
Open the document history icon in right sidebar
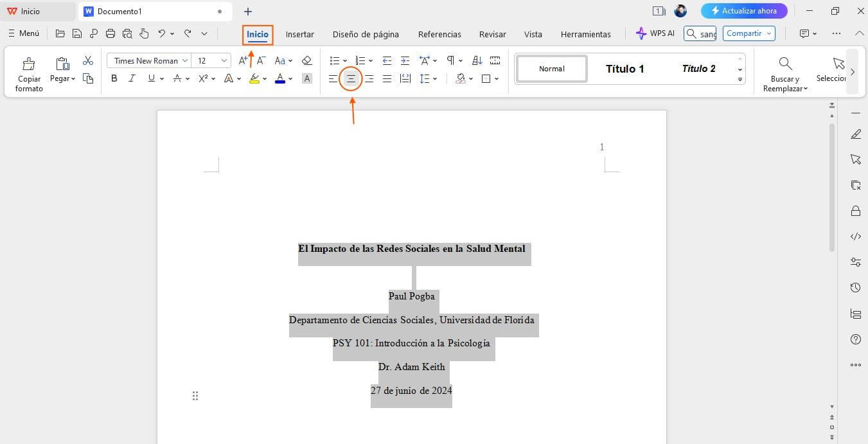point(855,287)
